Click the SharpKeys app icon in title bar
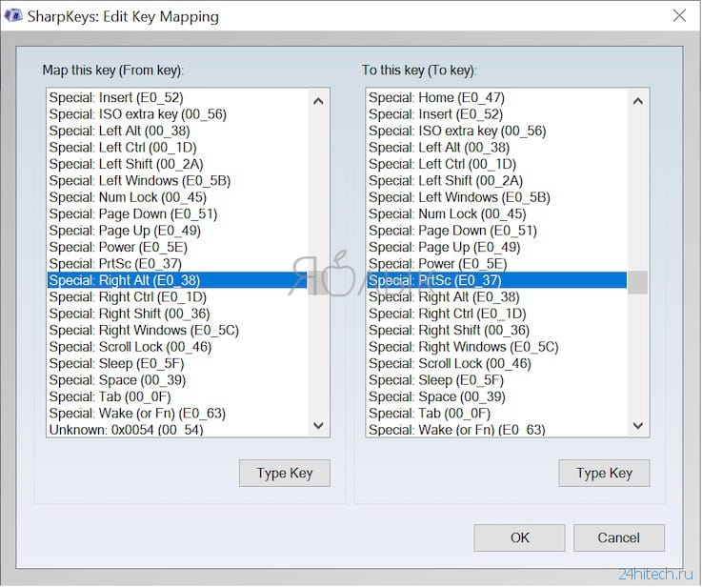The height and width of the screenshot is (588, 702). tap(13, 15)
